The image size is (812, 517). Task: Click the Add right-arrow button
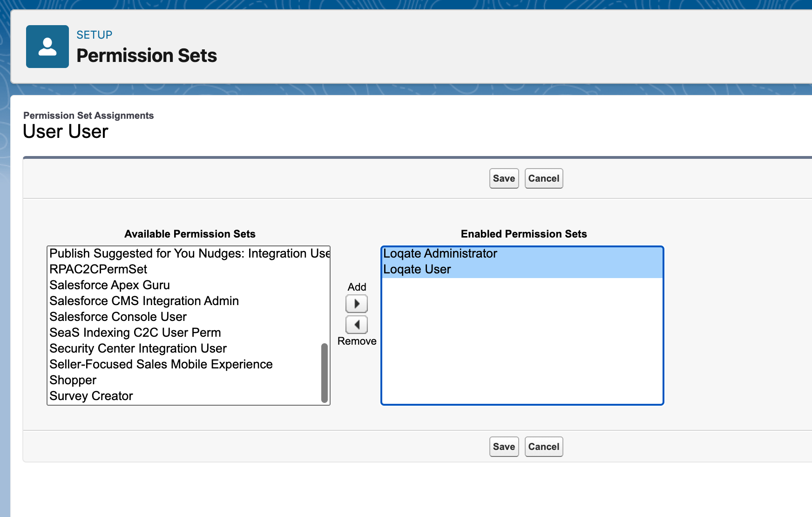click(x=357, y=304)
